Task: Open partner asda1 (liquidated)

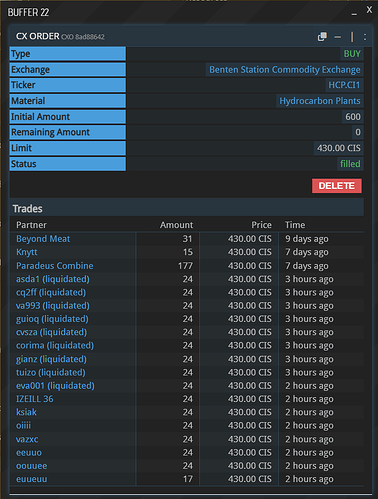Action: click(53, 279)
